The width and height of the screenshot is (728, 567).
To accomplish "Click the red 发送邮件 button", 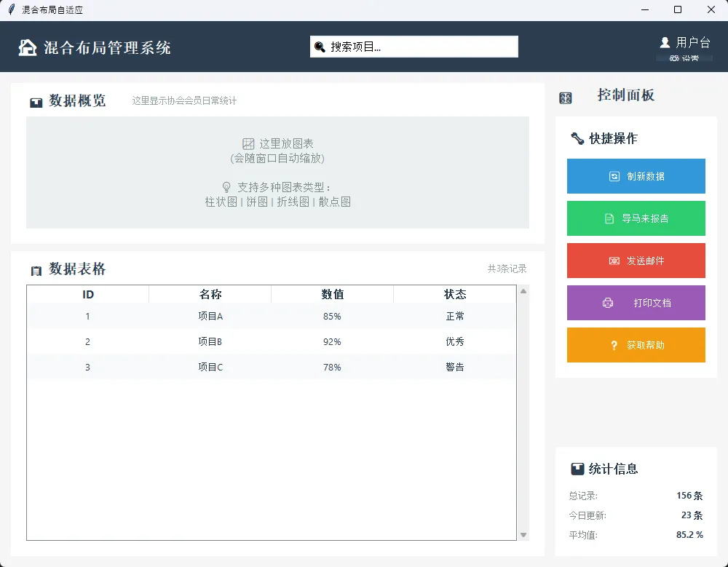I will point(636,261).
